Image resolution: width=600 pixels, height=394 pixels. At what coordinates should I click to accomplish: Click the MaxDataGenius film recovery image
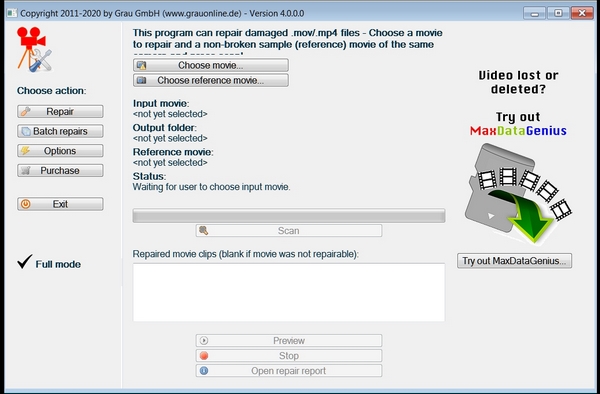click(x=518, y=193)
